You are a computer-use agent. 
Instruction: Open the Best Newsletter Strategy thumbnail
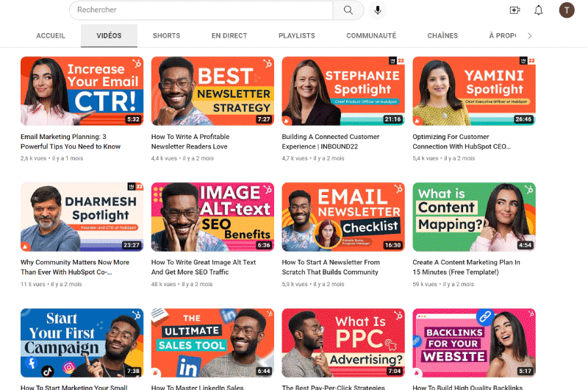click(x=212, y=91)
